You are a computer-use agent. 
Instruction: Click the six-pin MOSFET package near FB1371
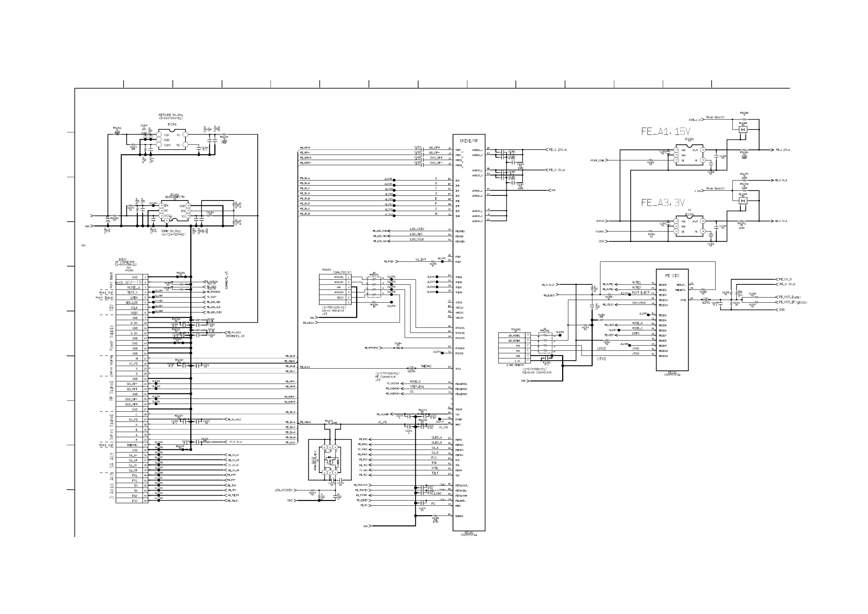pos(330,460)
